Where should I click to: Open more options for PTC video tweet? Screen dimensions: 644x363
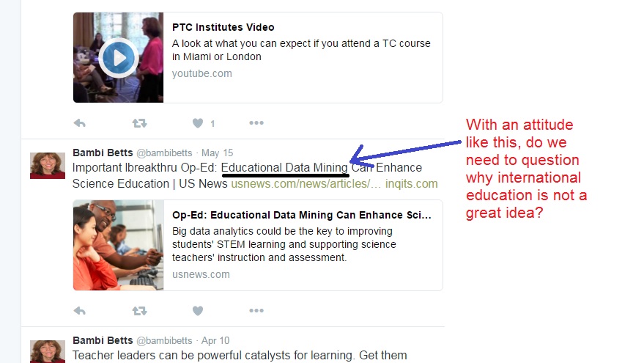click(x=256, y=123)
